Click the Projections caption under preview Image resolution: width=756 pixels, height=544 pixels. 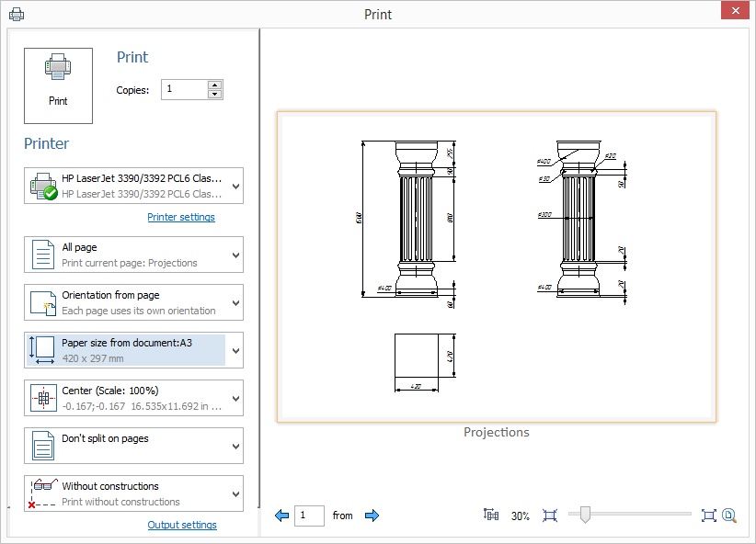[x=496, y=432]
